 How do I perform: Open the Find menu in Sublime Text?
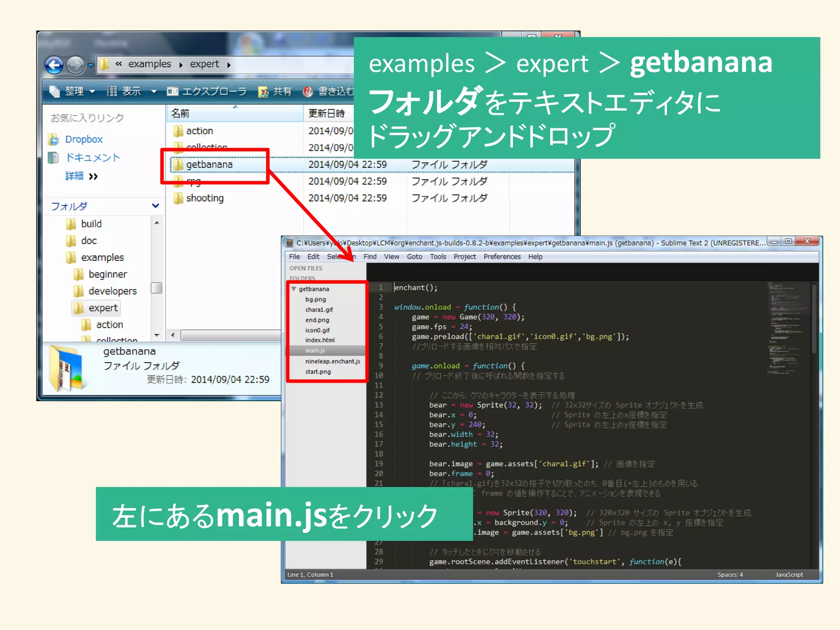[370, 257]
